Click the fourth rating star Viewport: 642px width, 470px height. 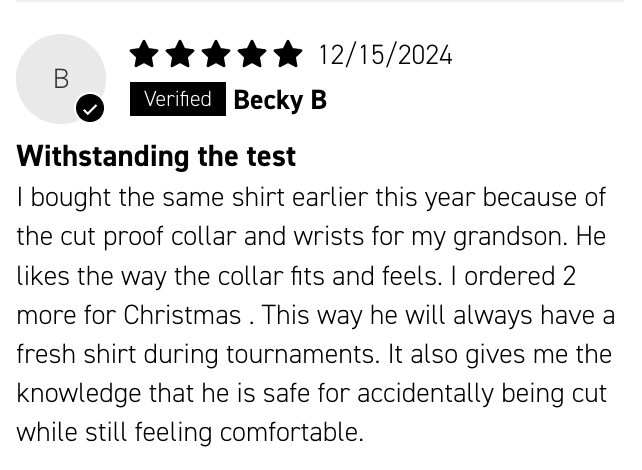click(252, 54)
